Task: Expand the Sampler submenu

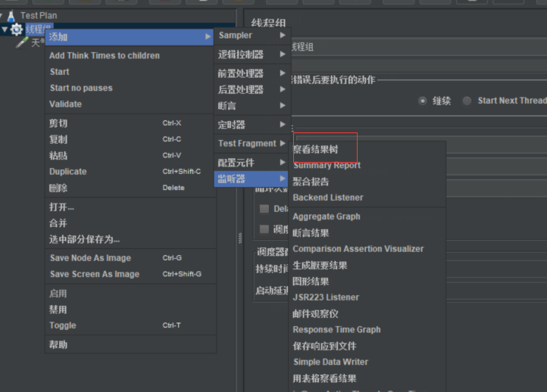Action: pyautogui.click(x=252, y=36)
